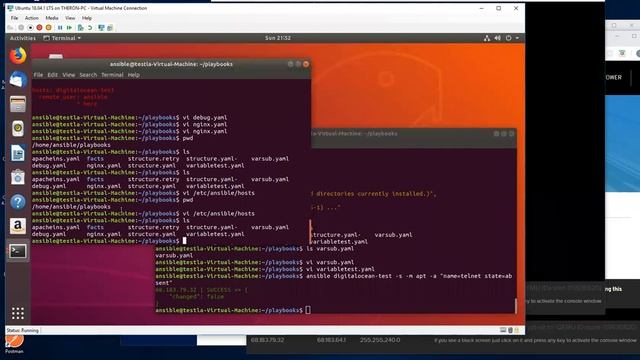Click the 'ansible digitalocean-test' command line

333,280
